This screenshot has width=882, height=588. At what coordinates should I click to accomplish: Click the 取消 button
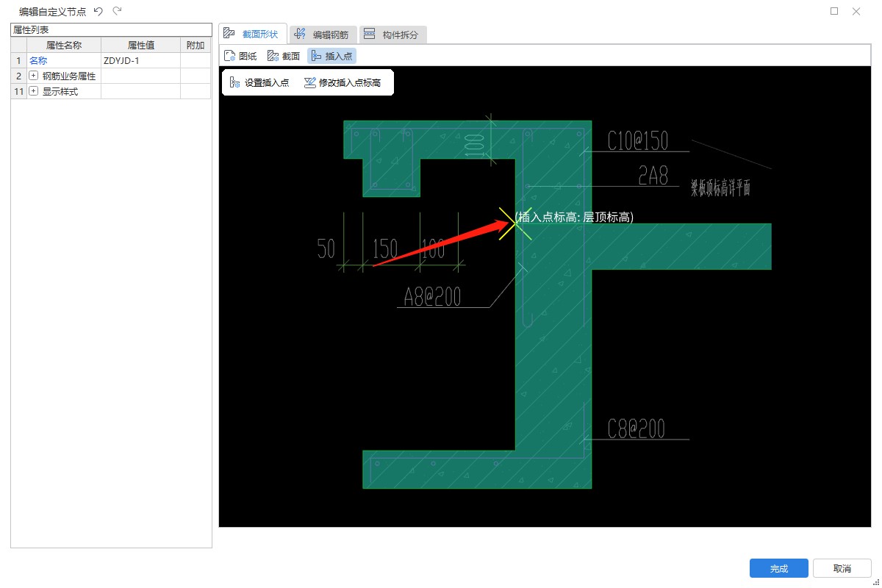click(842, 568)
